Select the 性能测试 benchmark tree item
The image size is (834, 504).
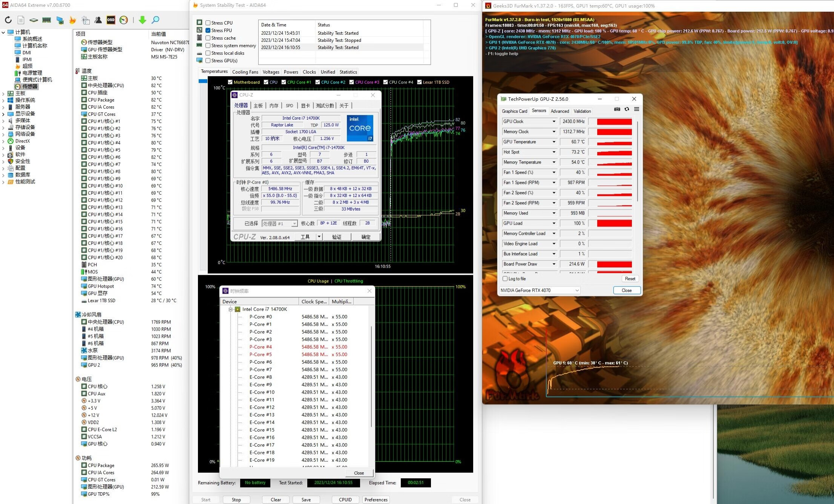[x=21, y=182]
